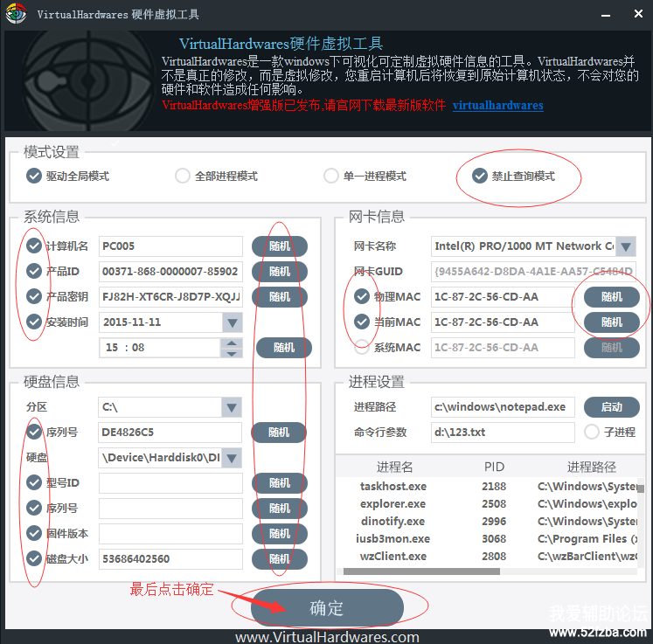Toggle the 产品密钥 checkbox

point(34,297)
